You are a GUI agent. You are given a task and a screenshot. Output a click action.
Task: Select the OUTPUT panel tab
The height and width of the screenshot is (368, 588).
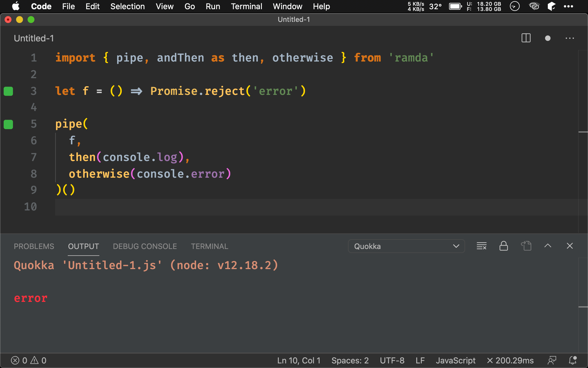tap(84, 246)
